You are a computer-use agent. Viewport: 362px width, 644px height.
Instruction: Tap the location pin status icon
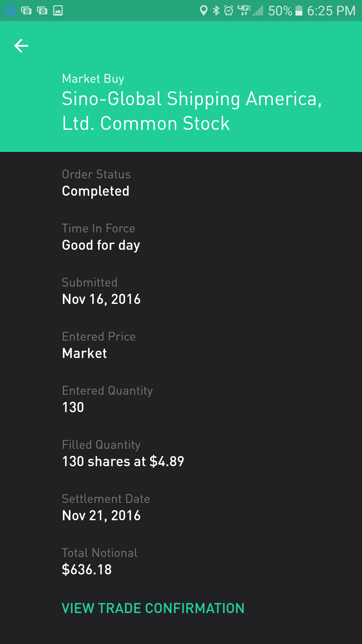(x=203, y=11)
